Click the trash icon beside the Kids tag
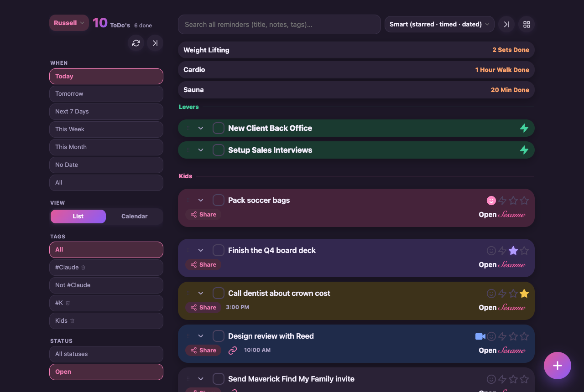Screen dimensions: 584x392 click(x=72, y=321)
